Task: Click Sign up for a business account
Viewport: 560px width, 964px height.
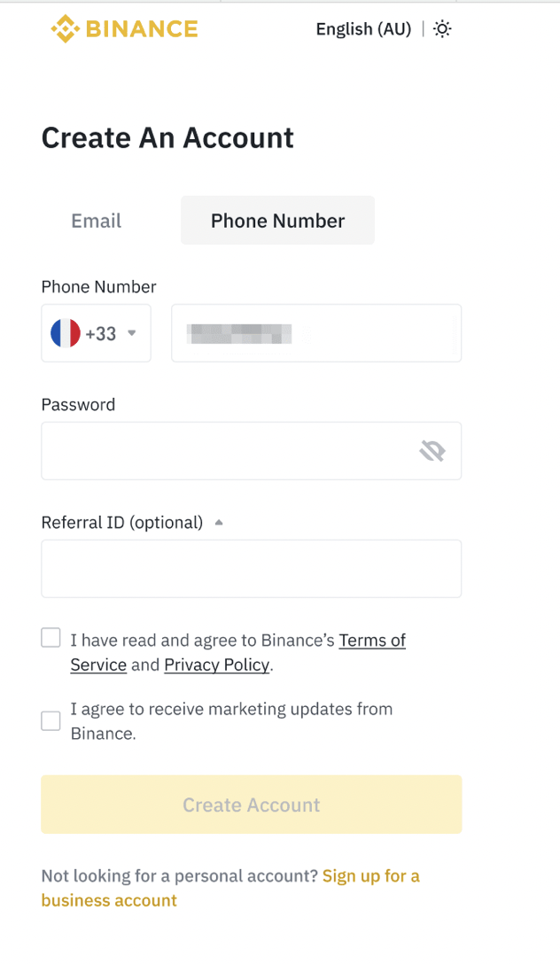Action: 370,876
